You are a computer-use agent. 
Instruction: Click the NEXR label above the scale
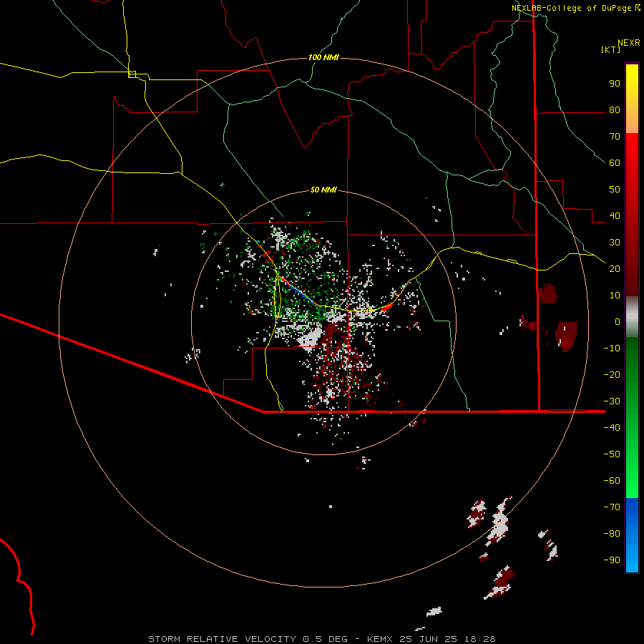(x=629, y=42)
